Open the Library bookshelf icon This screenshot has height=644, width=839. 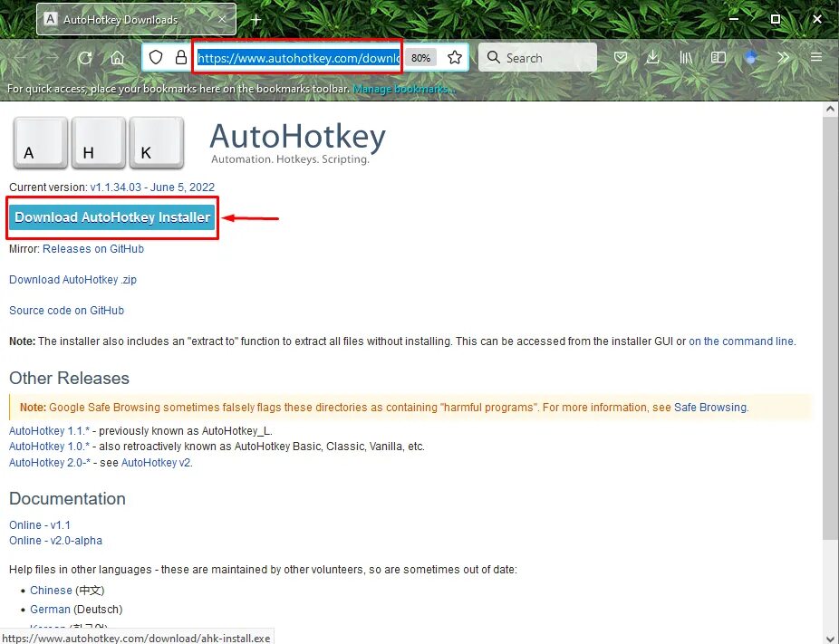point(686,57)
